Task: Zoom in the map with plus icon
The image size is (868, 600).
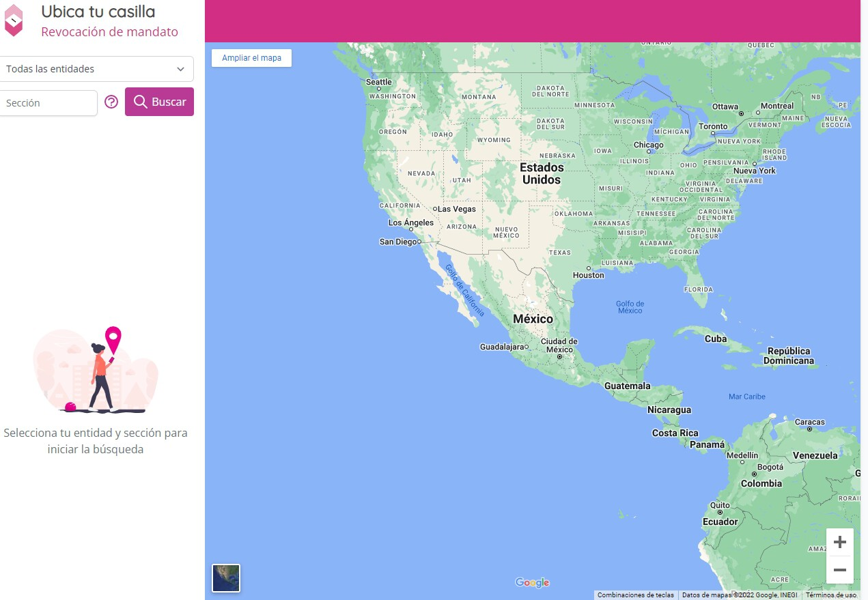Action: pos(840,542)
